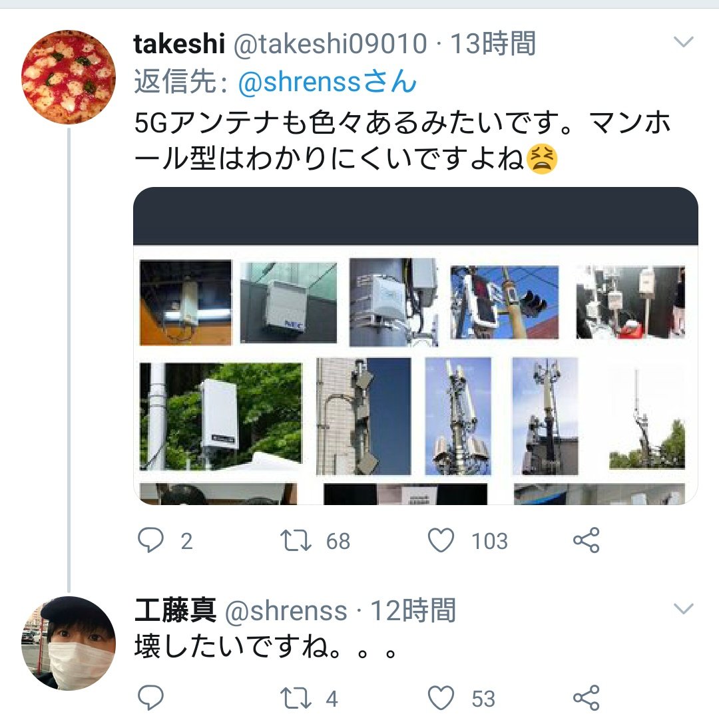719x728 pixels.
Task: Retweet 工藤真's tweet with 4 retweets
Action: [296, 698]
